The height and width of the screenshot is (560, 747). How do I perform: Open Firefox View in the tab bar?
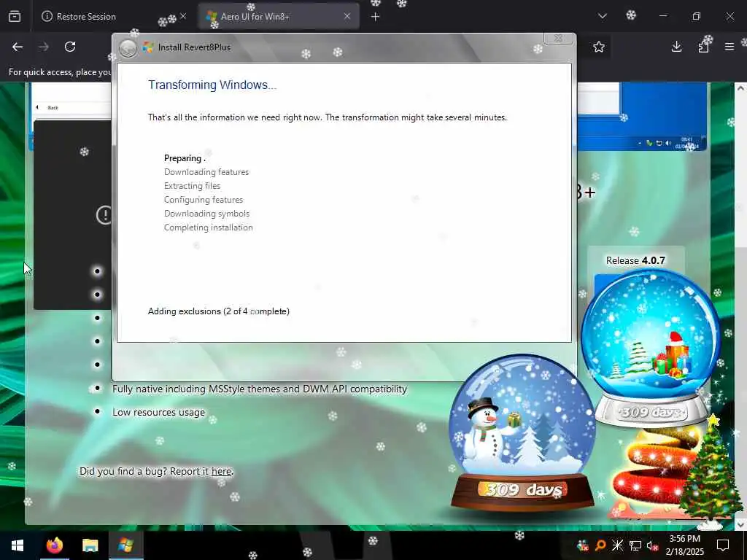coord(15,16)
